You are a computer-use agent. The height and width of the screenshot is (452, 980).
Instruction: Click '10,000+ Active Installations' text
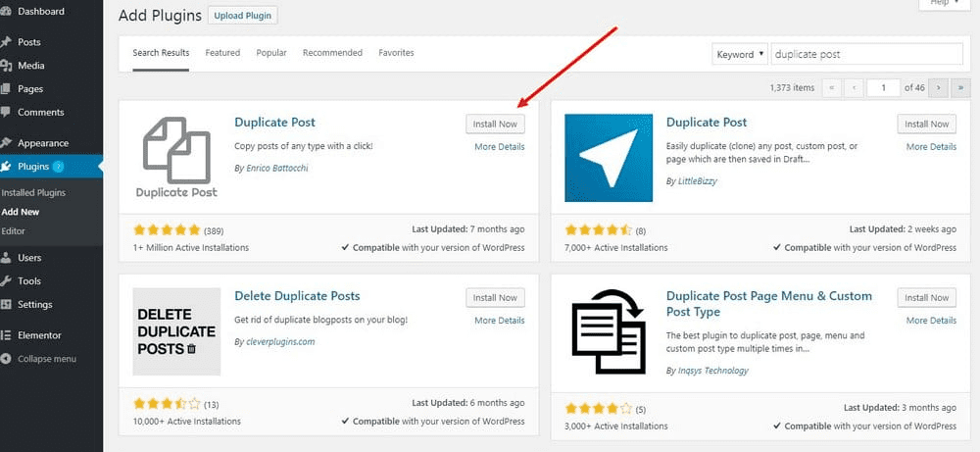click(187, 422)
